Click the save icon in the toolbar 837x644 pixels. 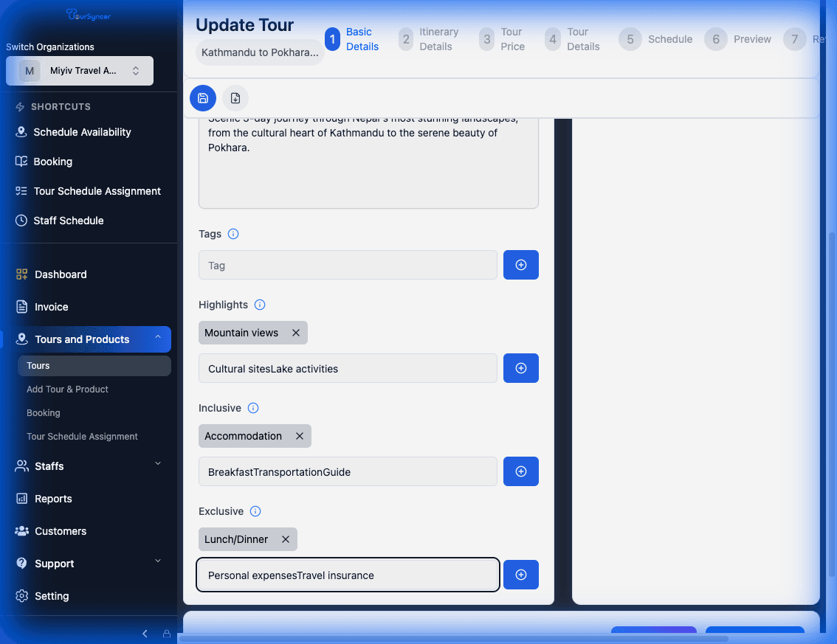pyautogui.click(x=203, y=98)
